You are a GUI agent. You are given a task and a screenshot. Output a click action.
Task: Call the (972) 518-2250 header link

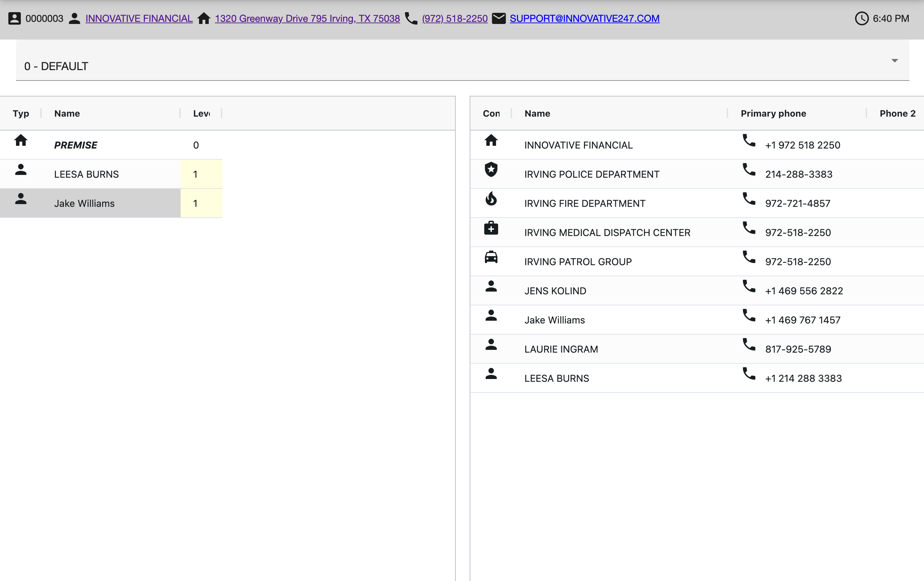coord(455,18)
